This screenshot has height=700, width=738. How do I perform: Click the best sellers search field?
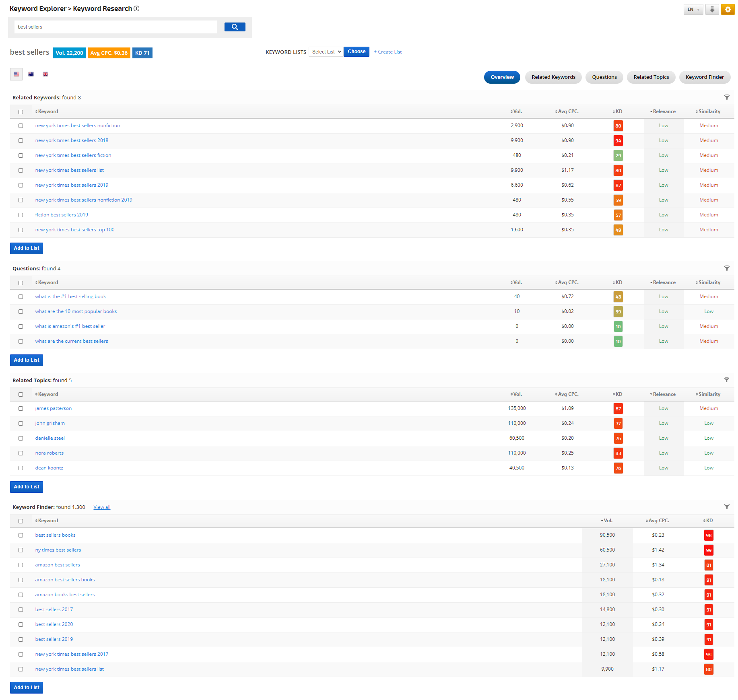pyautogui.click(x=115, y=27)
